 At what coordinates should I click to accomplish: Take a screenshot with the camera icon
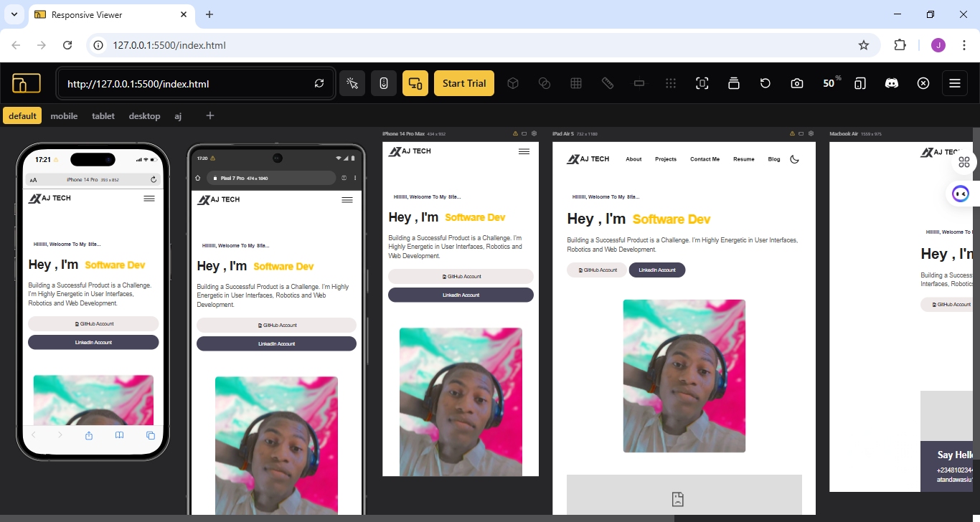tap(797, 83)
